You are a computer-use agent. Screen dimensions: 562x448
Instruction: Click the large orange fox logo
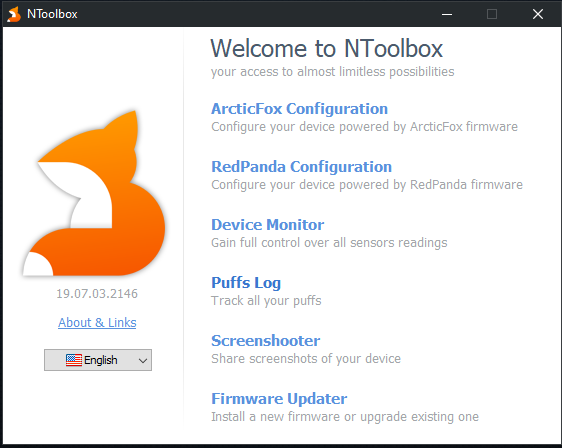click(x=94, y=193)
